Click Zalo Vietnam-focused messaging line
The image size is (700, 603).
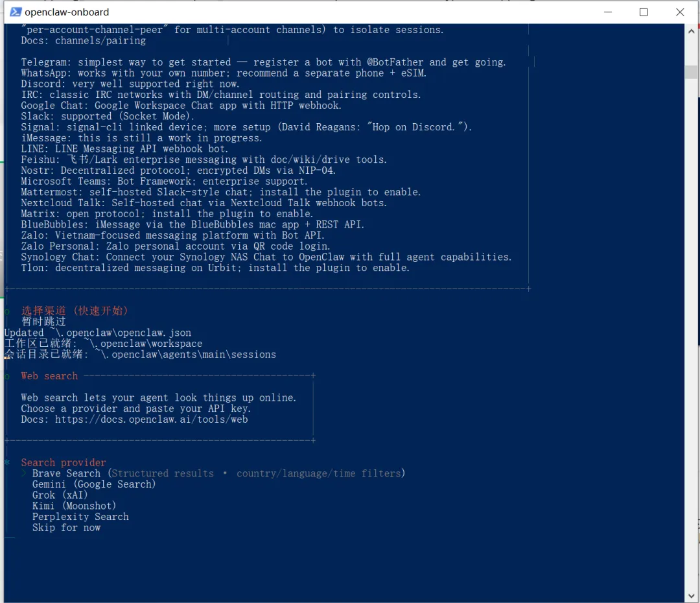point(173,235)
